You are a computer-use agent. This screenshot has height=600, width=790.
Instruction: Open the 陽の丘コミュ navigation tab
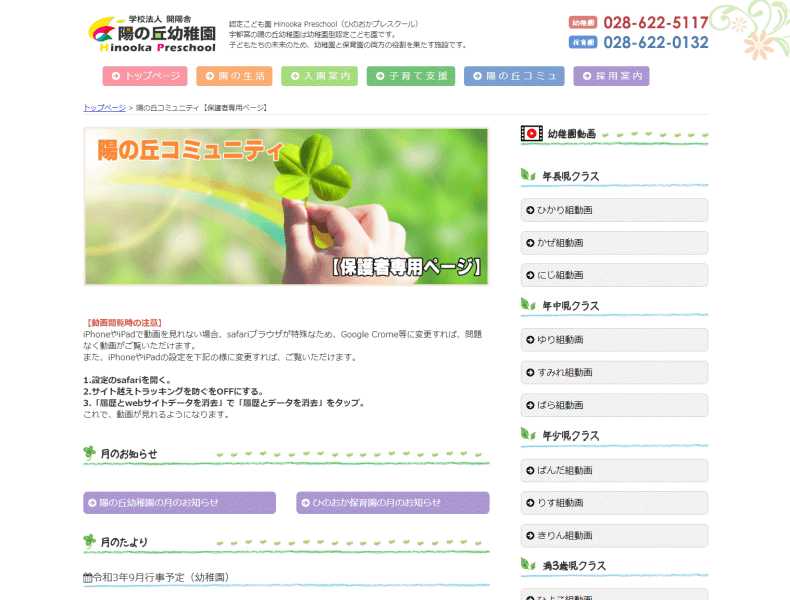pyautogui.click(x=514, y=76)
